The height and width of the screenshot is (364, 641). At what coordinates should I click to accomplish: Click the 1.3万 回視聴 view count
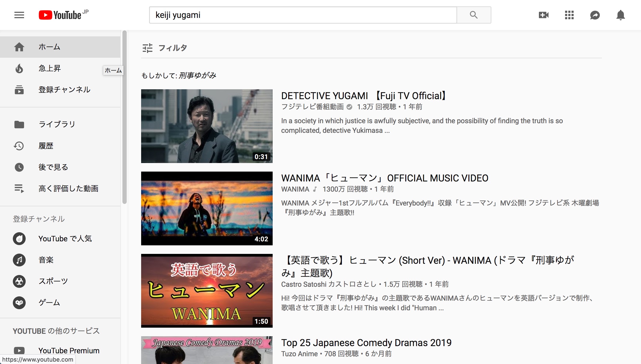pos(377,107)
